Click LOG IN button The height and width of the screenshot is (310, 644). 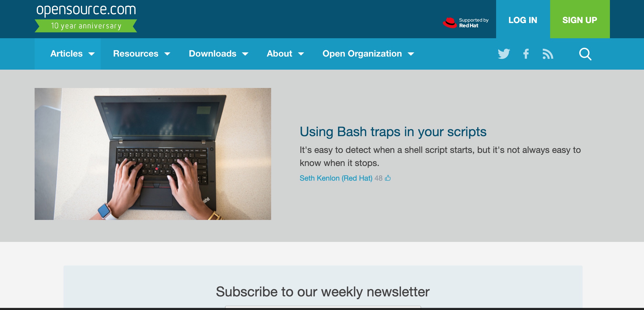[523, 19]
